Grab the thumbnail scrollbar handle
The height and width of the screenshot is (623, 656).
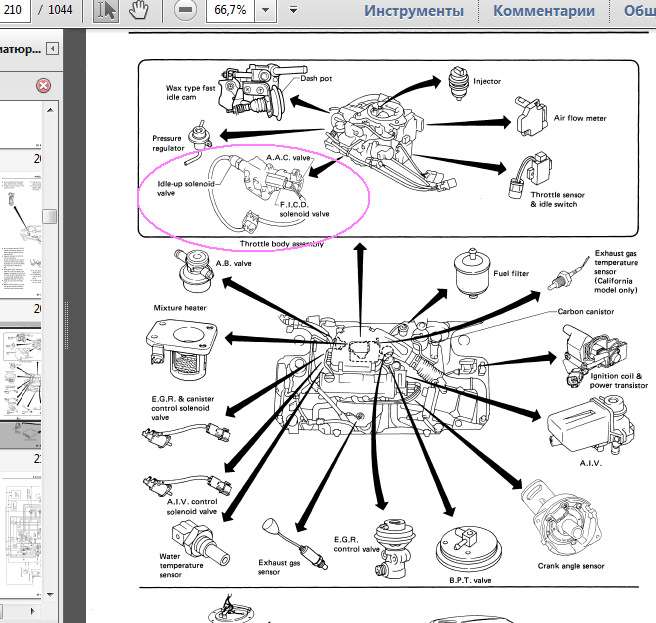tap(50, 216)
